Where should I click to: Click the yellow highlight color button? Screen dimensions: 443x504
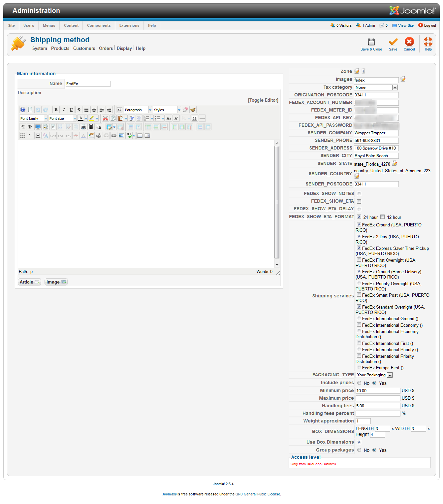click(91, 118)
